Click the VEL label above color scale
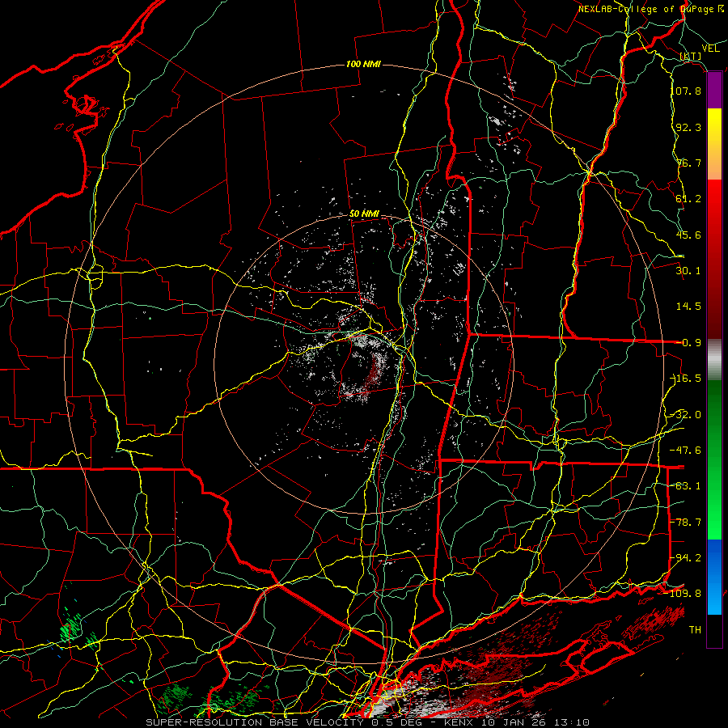728x728 pixels. pos(710,49)
